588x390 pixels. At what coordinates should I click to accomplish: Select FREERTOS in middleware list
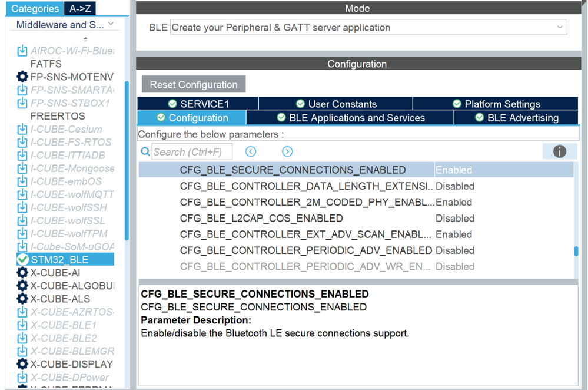pyautogui.click(x=58, y=116)
